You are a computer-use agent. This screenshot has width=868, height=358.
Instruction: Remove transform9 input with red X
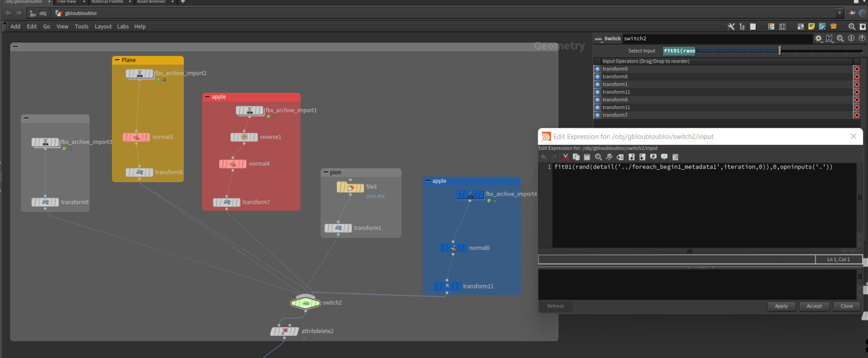pos(857,69)
